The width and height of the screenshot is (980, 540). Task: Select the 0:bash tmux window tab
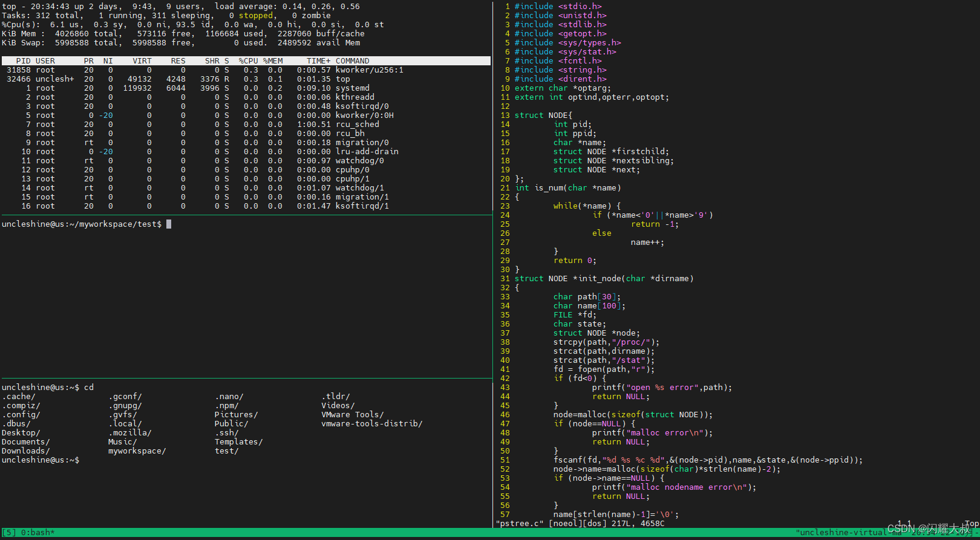[x=38, y=533]
